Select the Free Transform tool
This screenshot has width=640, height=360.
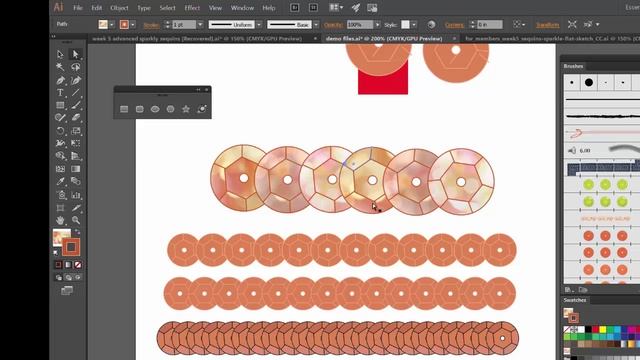pos(75,143)
